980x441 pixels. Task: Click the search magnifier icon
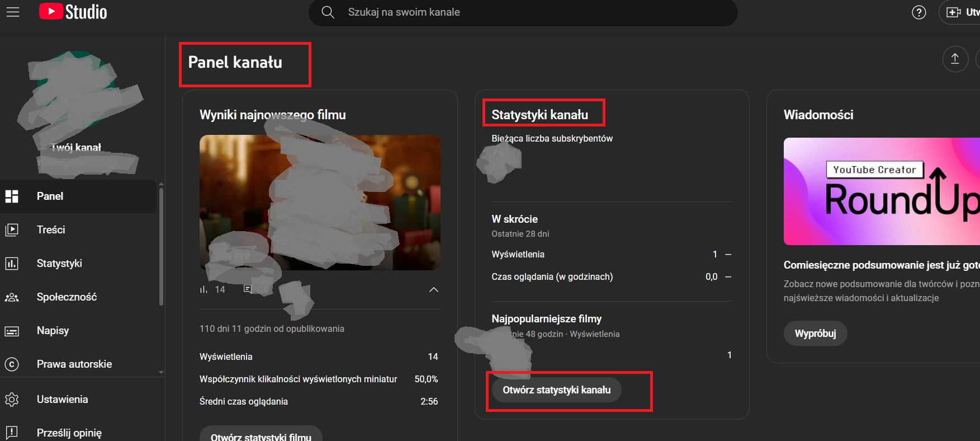(x=328, y=12)
